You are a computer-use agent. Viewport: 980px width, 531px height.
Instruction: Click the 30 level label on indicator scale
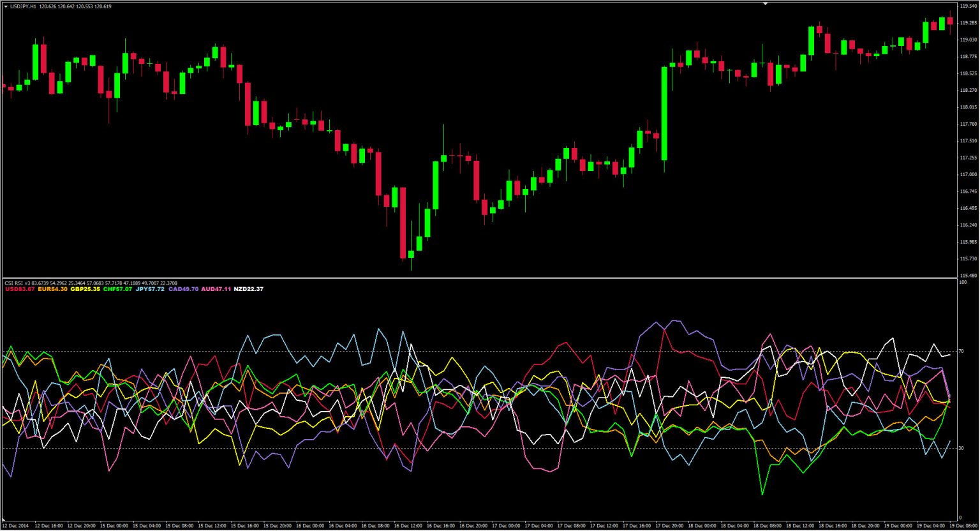click(x=963, y=447)
